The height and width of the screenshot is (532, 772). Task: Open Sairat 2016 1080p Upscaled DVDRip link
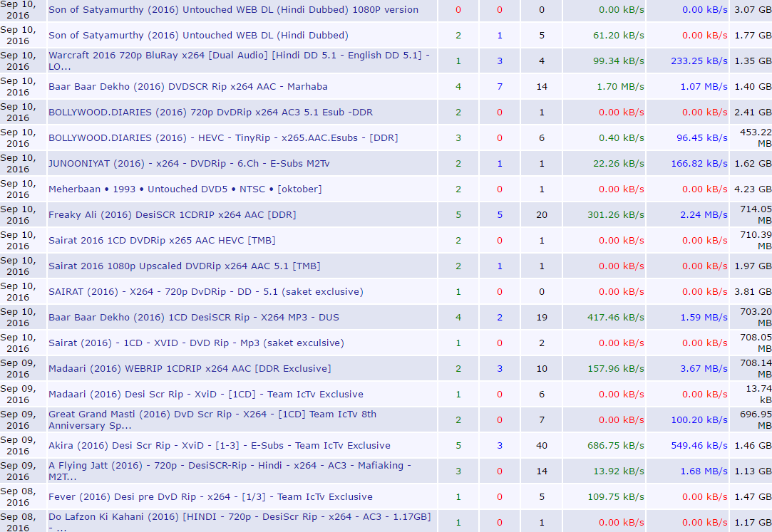tap(184, 266)
